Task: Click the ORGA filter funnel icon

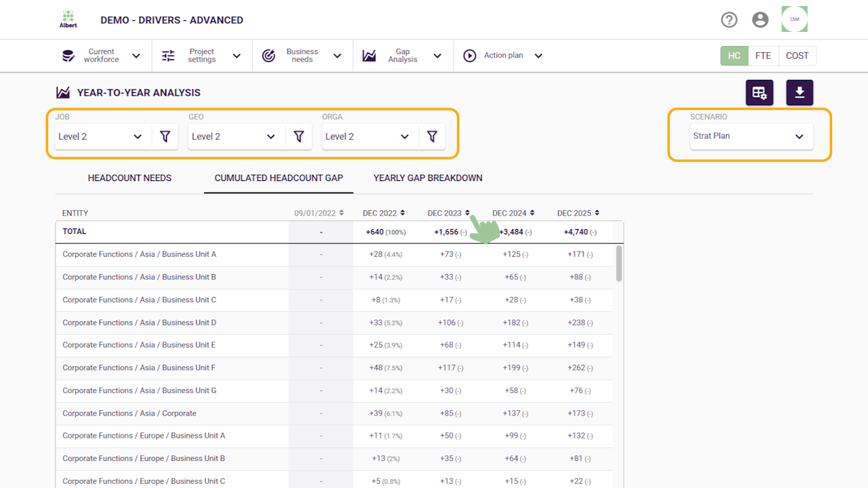Action: coord(432,136)
